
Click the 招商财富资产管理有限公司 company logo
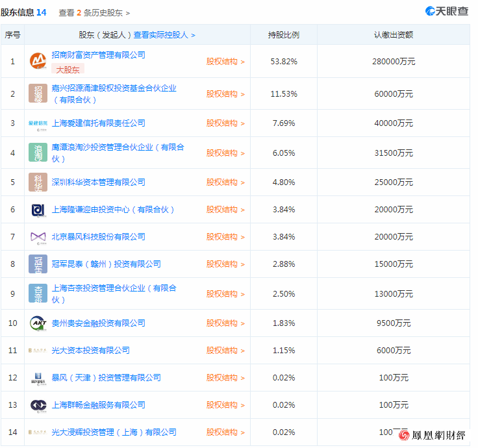coord(38,61)
